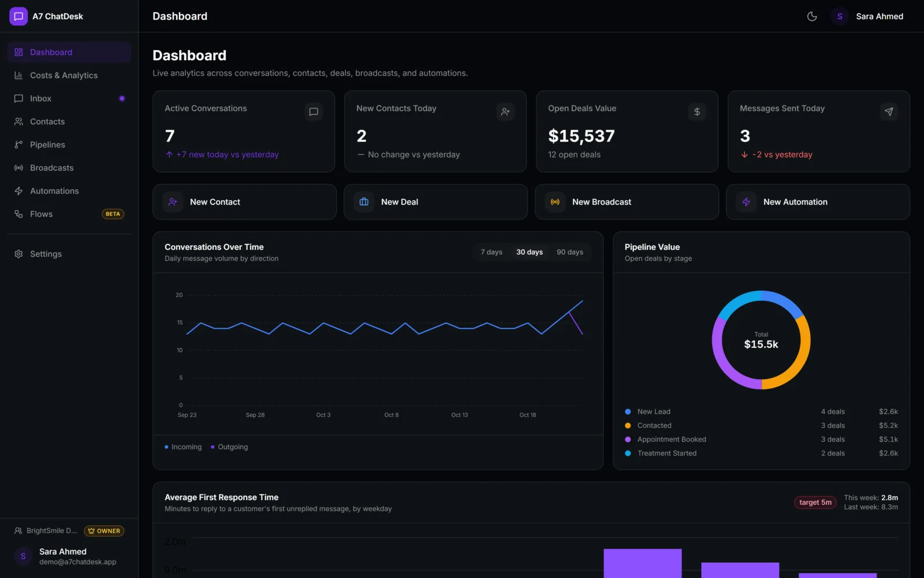
Task: Select Pipelines in the sidebar
Action: 69,144
